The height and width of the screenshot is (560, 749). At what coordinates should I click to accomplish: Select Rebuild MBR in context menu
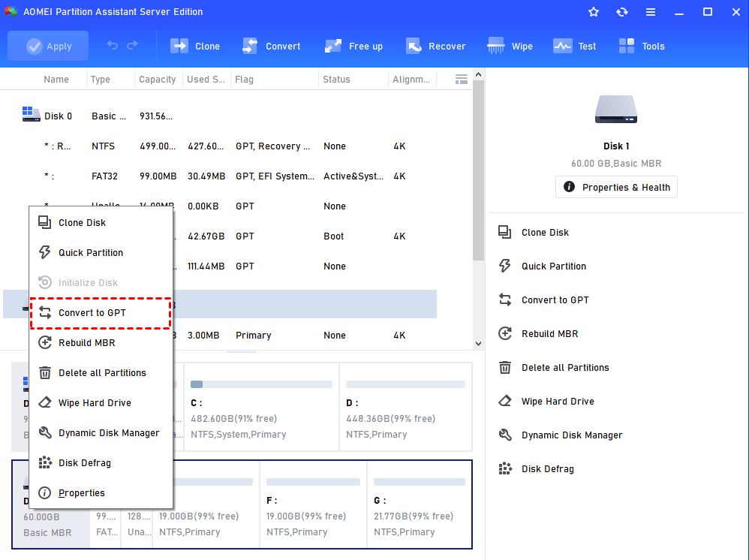pyautogui.click(x=101, y=343)
